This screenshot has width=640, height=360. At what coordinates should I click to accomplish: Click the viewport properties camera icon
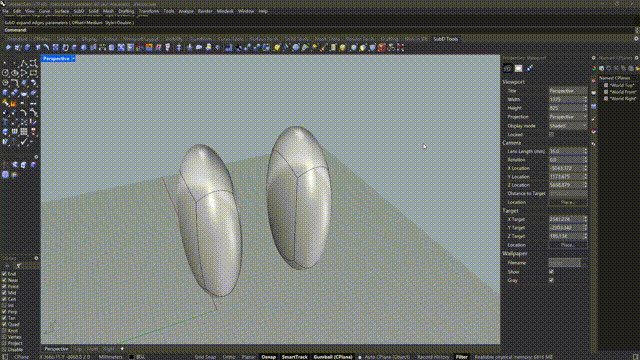507,69
